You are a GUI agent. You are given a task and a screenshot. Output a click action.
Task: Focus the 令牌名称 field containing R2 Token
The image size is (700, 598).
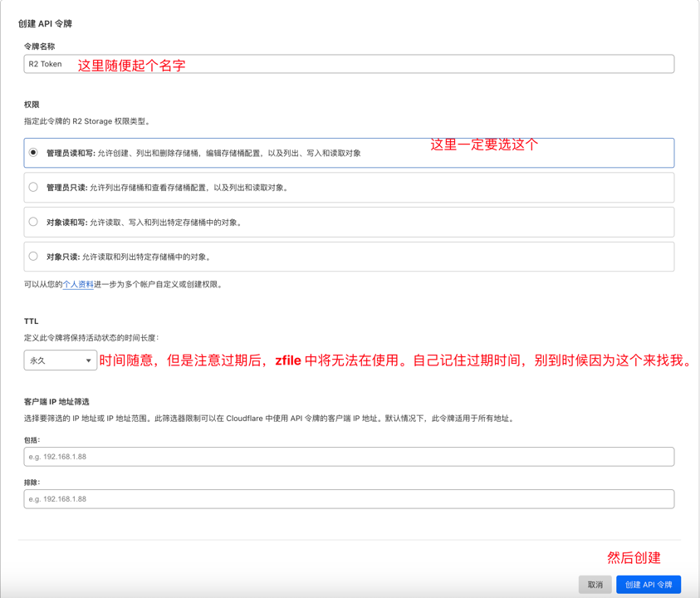pos(349,64)
